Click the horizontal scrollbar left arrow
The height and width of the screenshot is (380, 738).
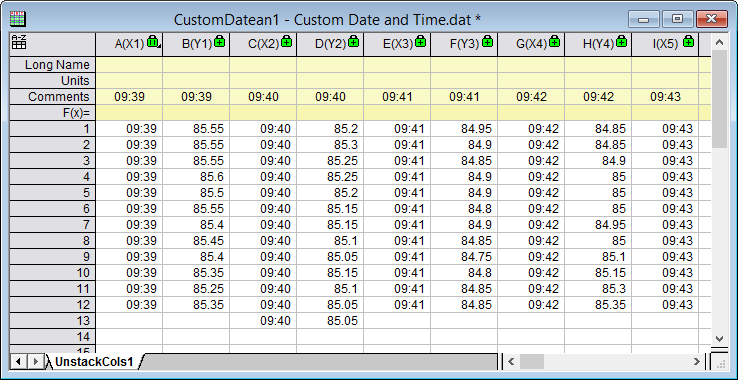[511, 362]
